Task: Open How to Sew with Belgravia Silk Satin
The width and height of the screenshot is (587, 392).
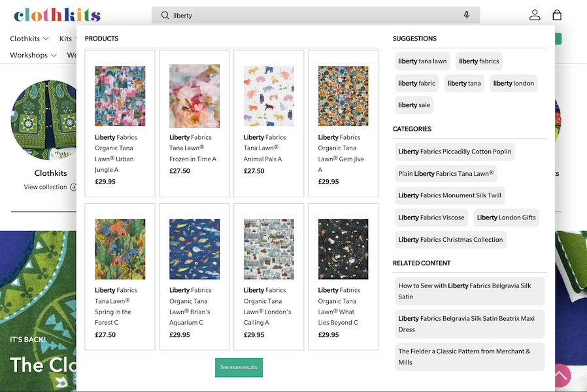Action: click(469, 291)
